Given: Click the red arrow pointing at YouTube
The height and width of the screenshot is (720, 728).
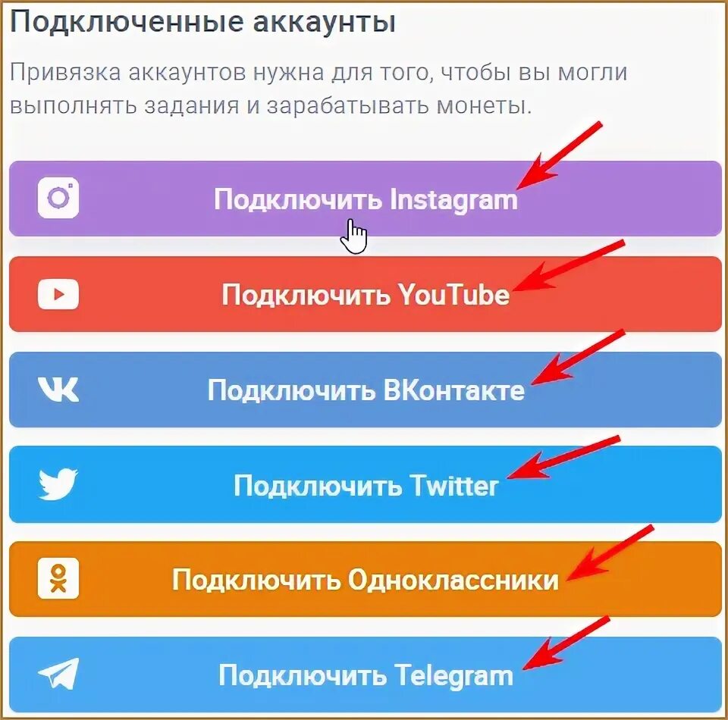Looking at the screenshot, I should click(569, 266).
